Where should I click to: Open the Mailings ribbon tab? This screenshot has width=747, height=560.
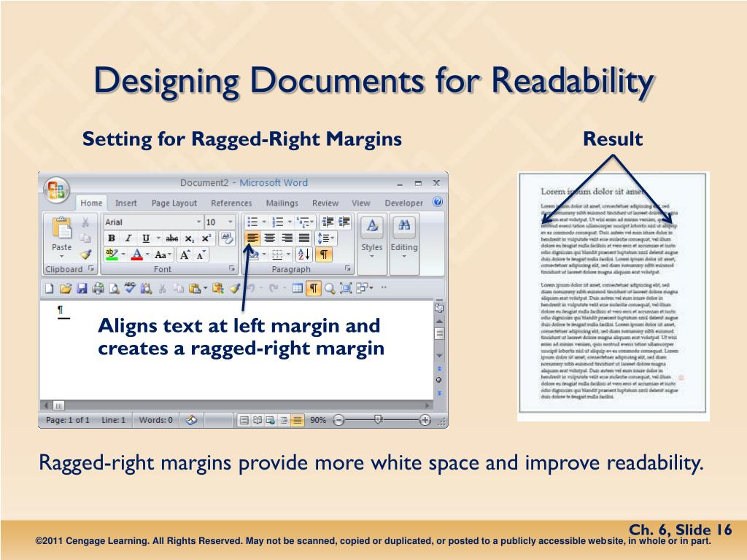[282, 203]
